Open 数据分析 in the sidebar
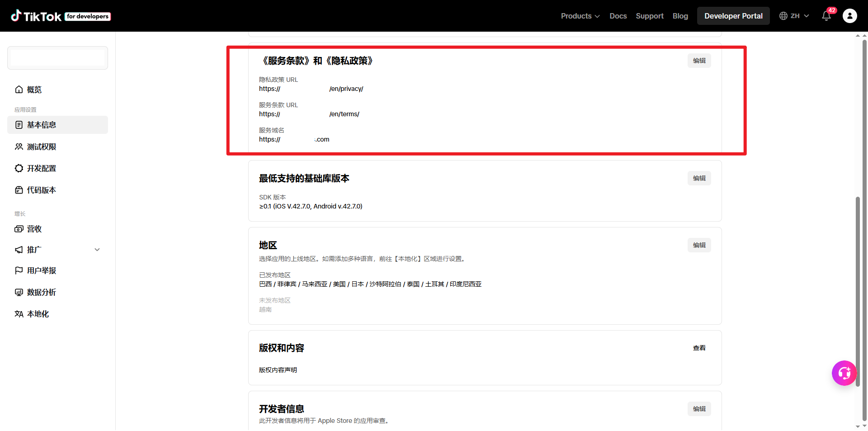Viewport: 868px width, 431px height. pyautogui.click(x=57, y=292)
